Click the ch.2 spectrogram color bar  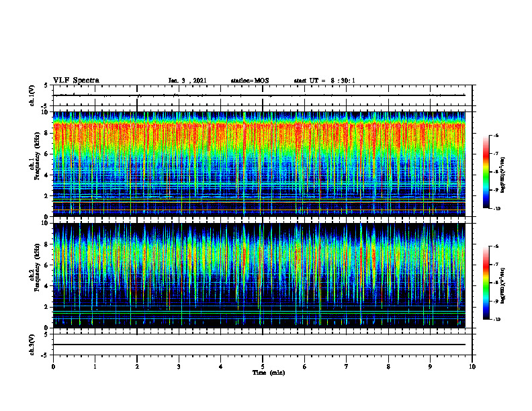(x=486, y=283)
